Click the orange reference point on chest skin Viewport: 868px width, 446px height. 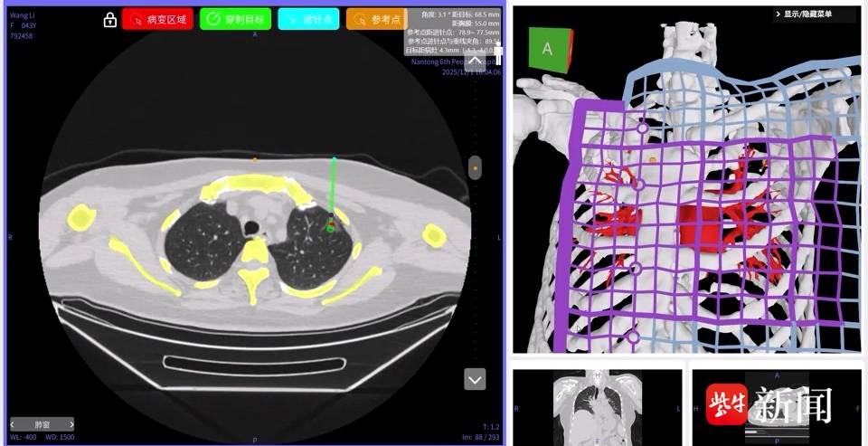point(255,160)
